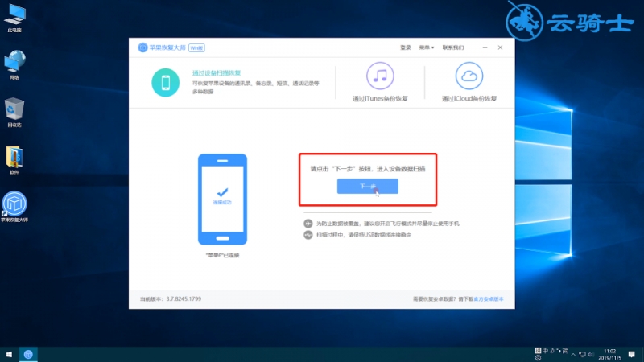This screenshot has width=644, height=362.
Task: Click the airplane mode suggestion text
Action: [387, 224]
